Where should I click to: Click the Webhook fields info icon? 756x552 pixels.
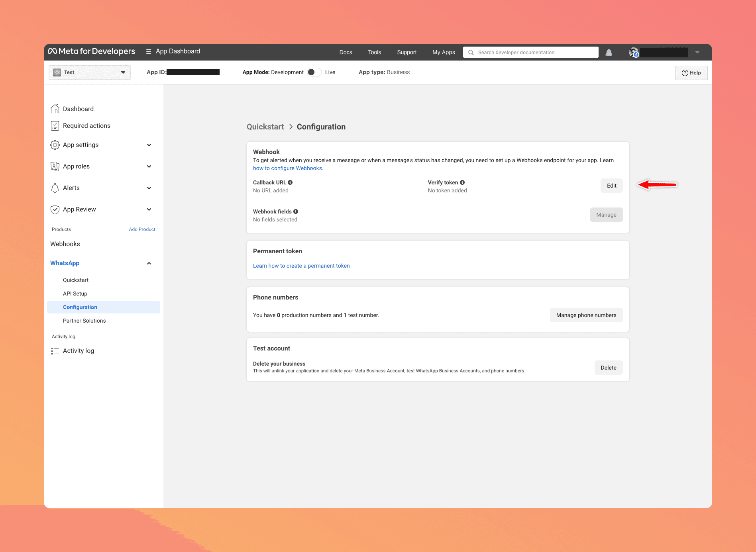296,211
